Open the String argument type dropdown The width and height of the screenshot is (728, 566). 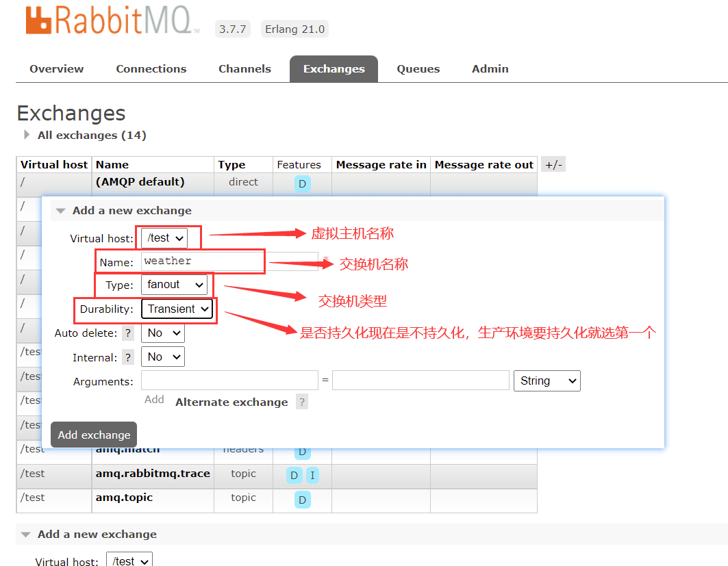pyautogui.click(x=547, y=381)
